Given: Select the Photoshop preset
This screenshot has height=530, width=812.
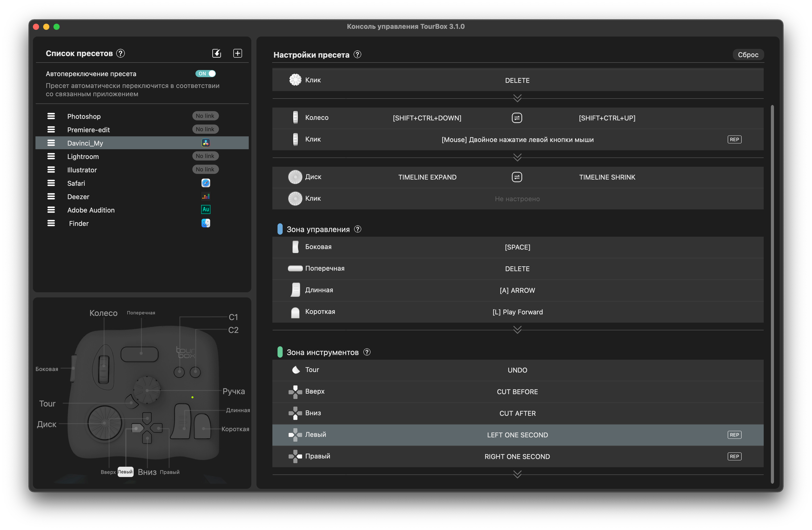Looking at the screenshot, I should (84, 117).
